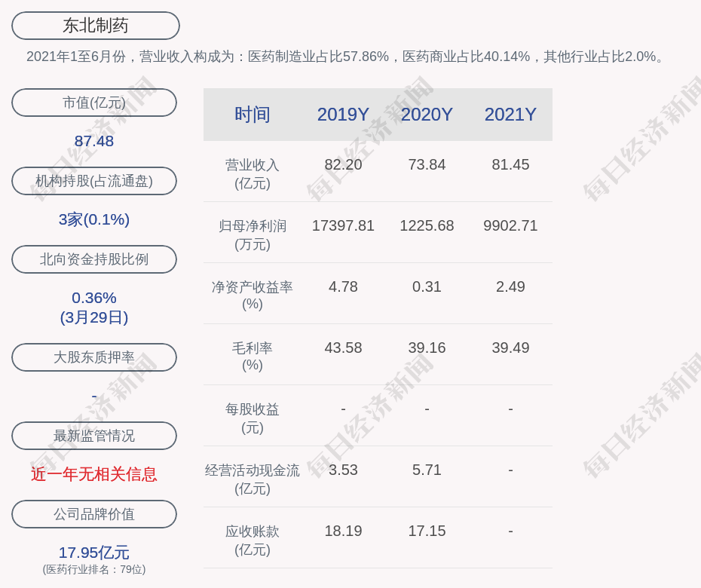The height and width of the screenshot is (588, 701).
Task: Click the 应收账款 (亿元) row label
Action: (253, 541)
